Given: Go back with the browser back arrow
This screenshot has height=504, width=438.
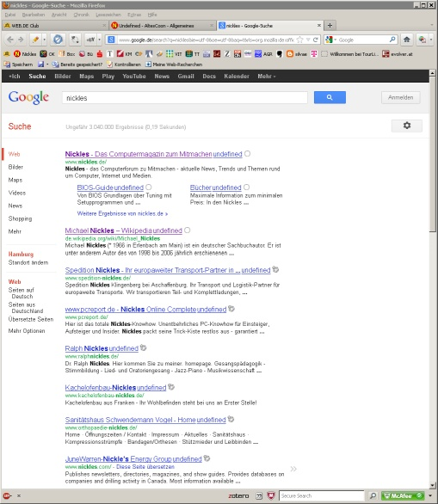Looking at the screenshot, I should [10, 40].
